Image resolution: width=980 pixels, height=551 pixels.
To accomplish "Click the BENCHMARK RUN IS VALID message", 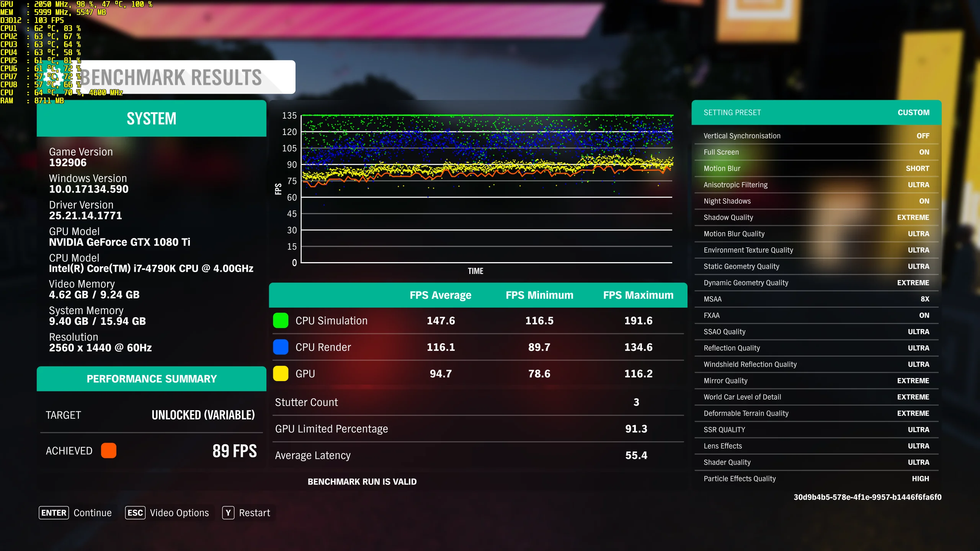I will (x=362, y=482).
